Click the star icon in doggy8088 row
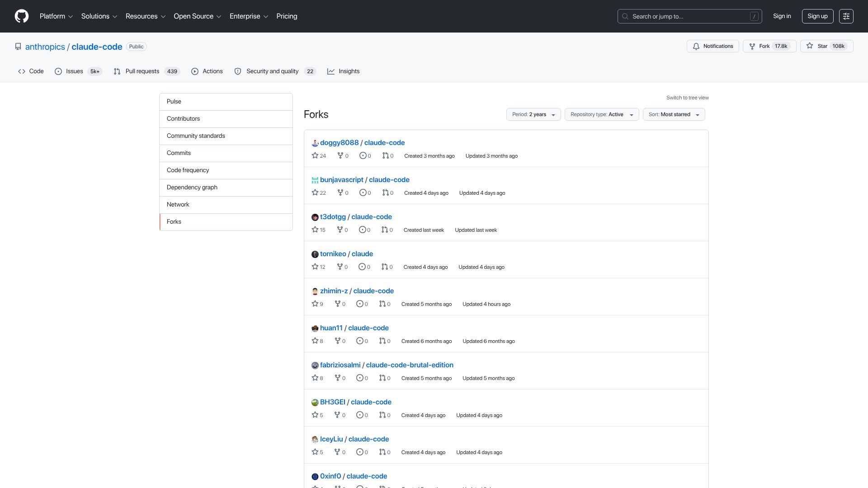 click(x=315, y=155)
